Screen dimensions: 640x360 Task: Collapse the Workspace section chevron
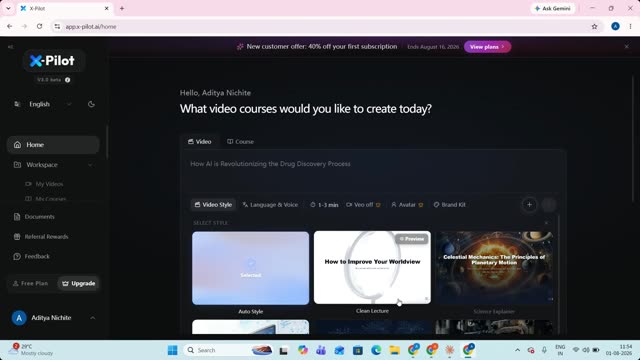[x=90, y=165]
